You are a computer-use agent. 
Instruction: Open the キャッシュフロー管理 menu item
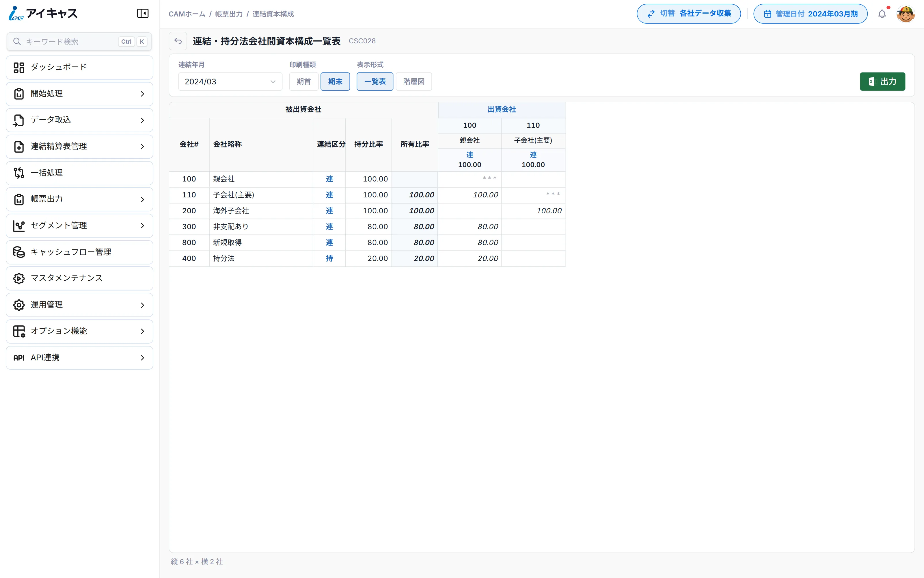tap(79, 252)
